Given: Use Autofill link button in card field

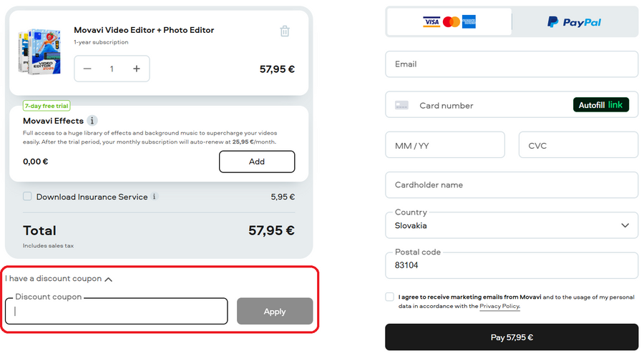Looking at the screenshot, I should pos(600,105).
